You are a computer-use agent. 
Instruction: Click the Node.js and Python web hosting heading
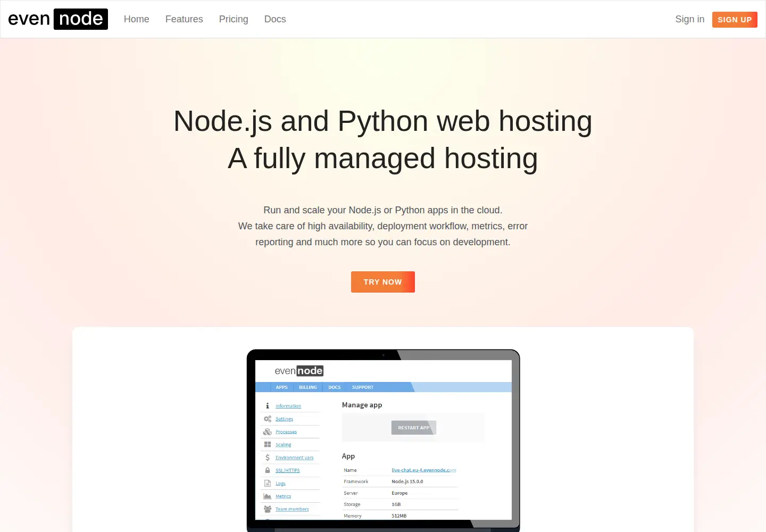tap(383, 121)
